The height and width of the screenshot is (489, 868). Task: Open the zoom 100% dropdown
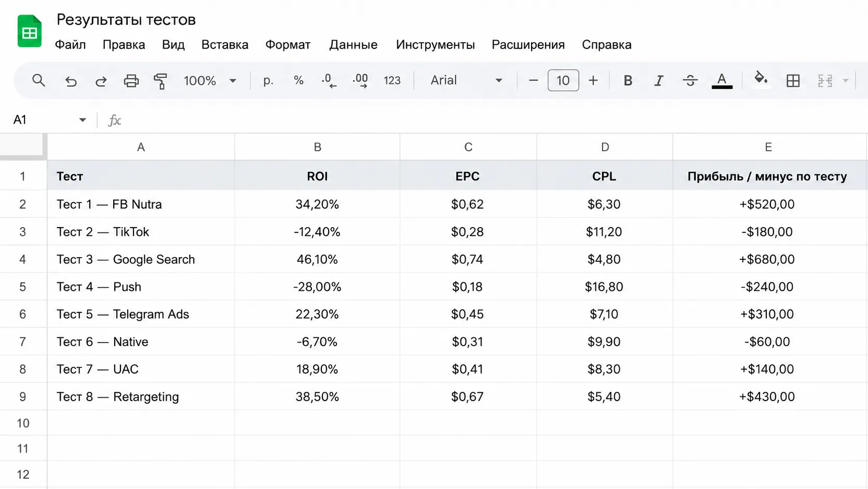tap(210, 81)
